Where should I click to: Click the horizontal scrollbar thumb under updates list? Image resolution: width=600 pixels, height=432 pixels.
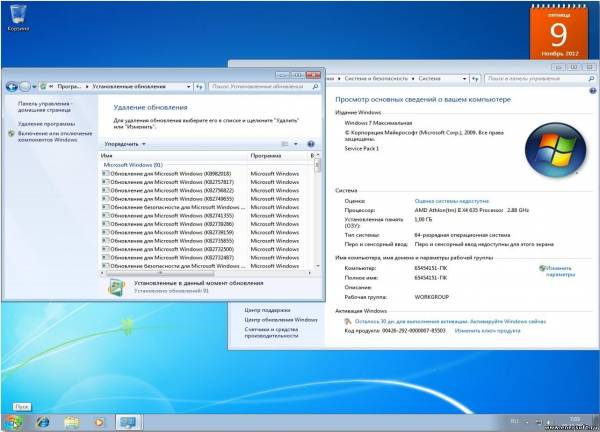coord(160,273)
